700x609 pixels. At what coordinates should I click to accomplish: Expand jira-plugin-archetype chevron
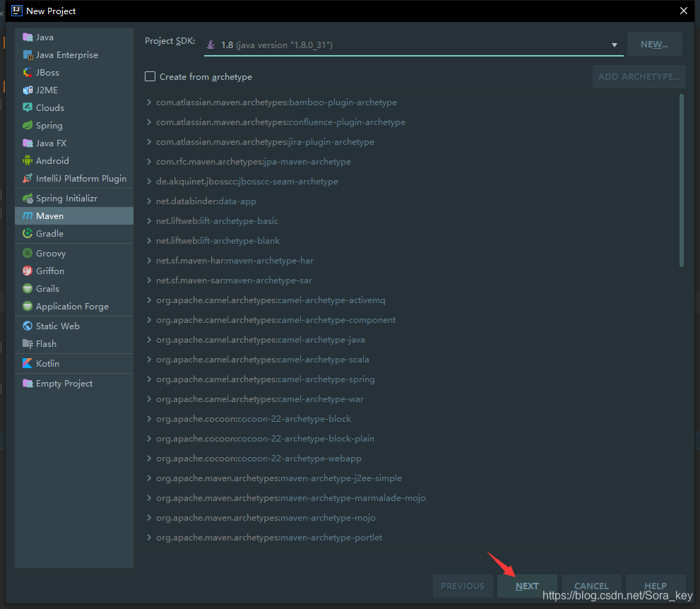click(149, 141)
